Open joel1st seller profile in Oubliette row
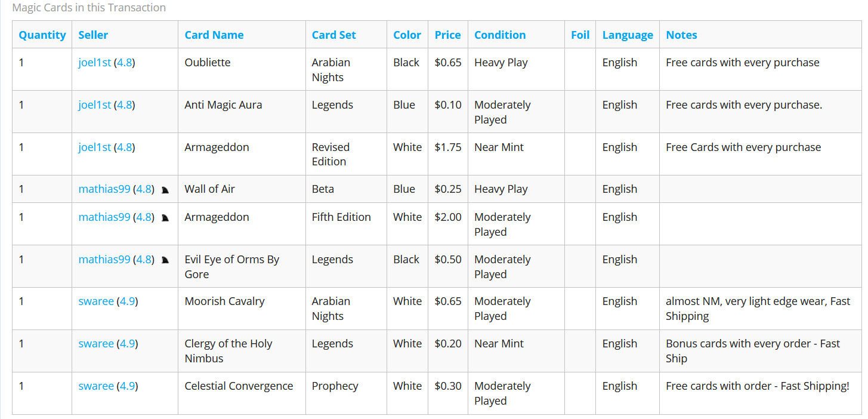 (x=94, y=63)
